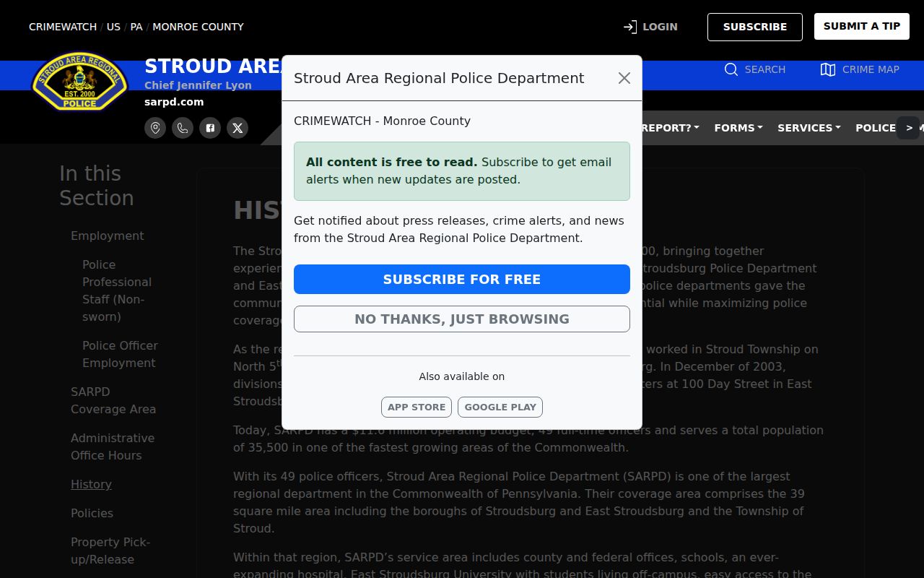Select History in the sidebar
This screenshot has height=578, width=924.
(91, 484)
